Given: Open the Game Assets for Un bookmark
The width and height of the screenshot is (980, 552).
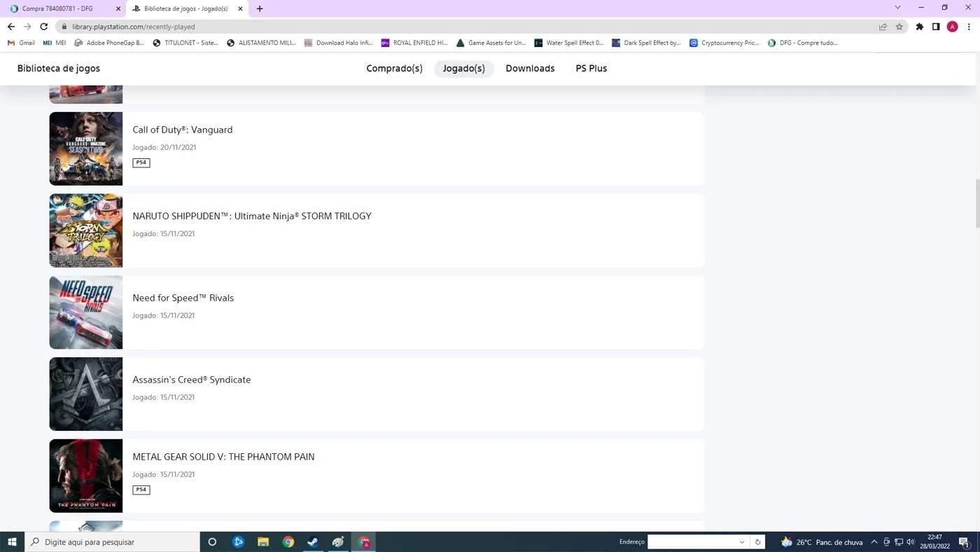Looking at the screenshot, I should click(x=491, y=43).
